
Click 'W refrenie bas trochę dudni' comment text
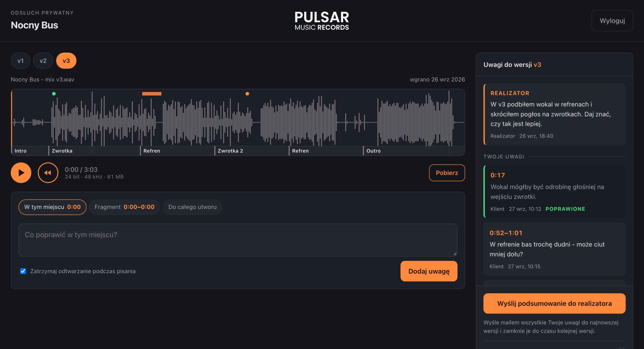pos(547,249)
